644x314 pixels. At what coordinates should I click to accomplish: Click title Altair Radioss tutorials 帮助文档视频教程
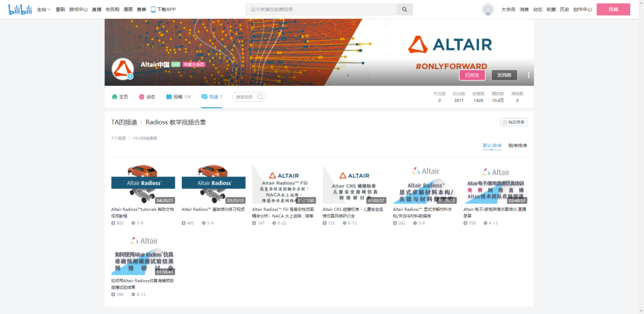tap(143, 212)
